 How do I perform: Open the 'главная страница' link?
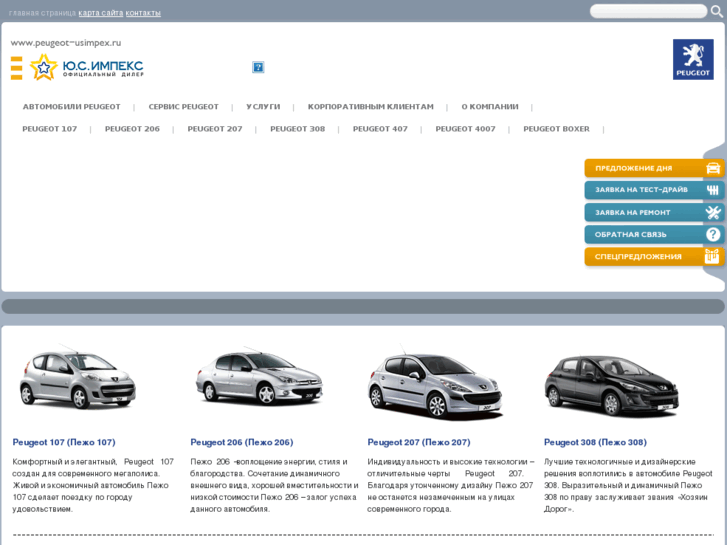pyautogui.click(x=42, y=13)
